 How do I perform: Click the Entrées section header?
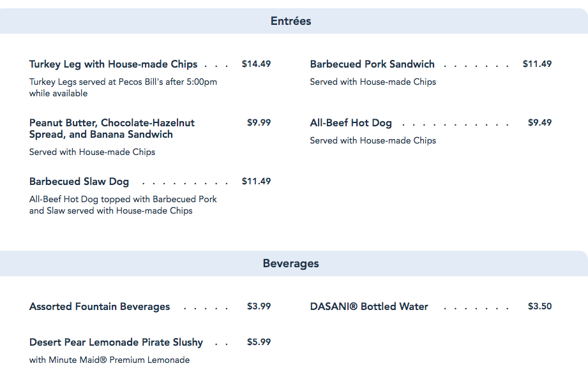290,21
